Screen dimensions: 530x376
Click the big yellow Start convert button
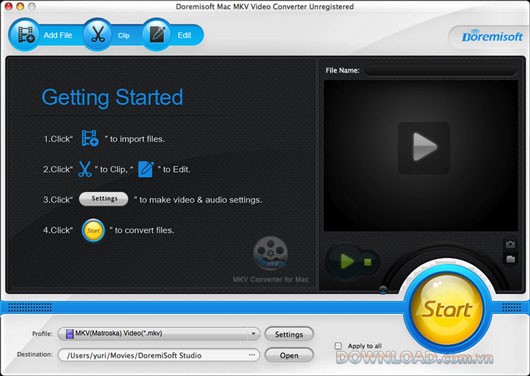447,309
